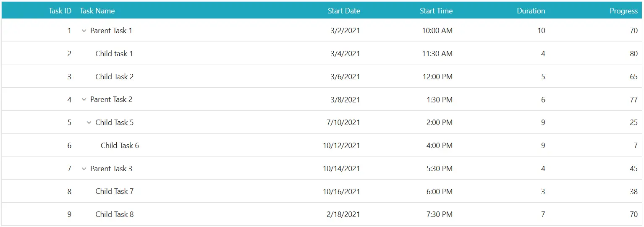Image resolution: width=644 pixels, height=227 pixels.
Task: Select the Child task 1 row name
Action: (x=114, y=54)
